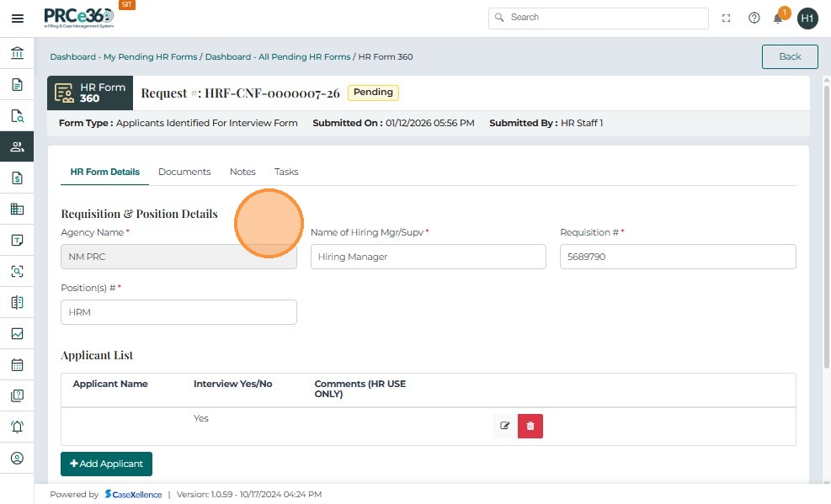Image resolution: width=831 pixels, height=504 pixels.
Task: Enter fullscreen mode using header icon
Action: point(727,18)
